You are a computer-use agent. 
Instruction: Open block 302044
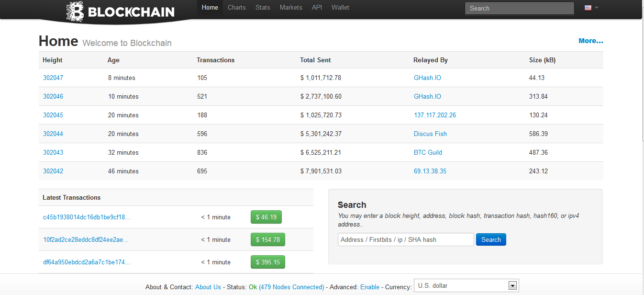(x=53, y=134)
